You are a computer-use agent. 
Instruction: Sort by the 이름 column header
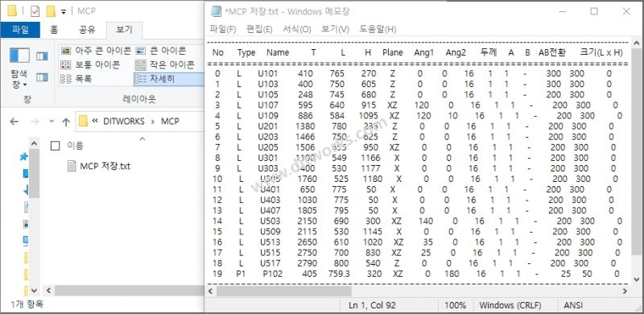point(75,146)
